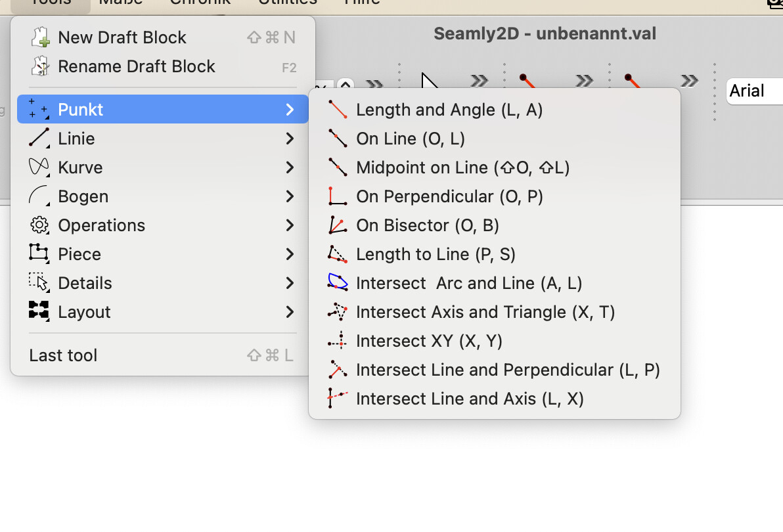
Task: Select Midpoint on Line menu entry
Action: pos(462,167)
